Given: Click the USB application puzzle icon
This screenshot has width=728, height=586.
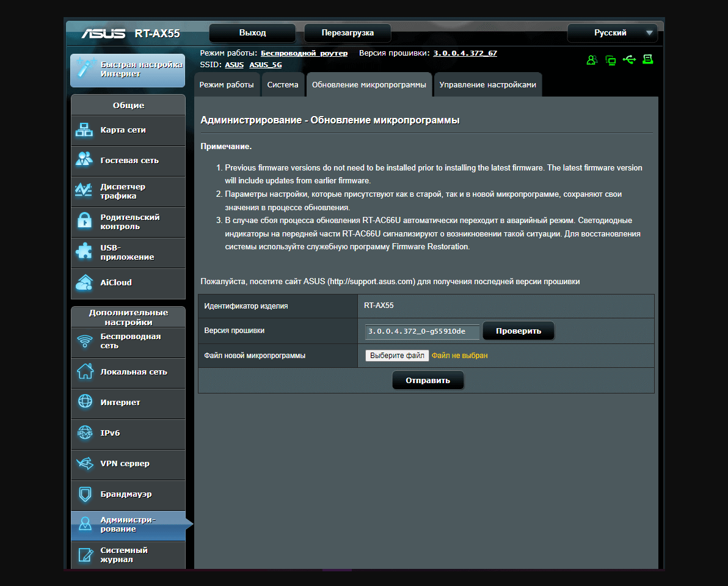Looking at the screenshot, I should click(84, 251).
